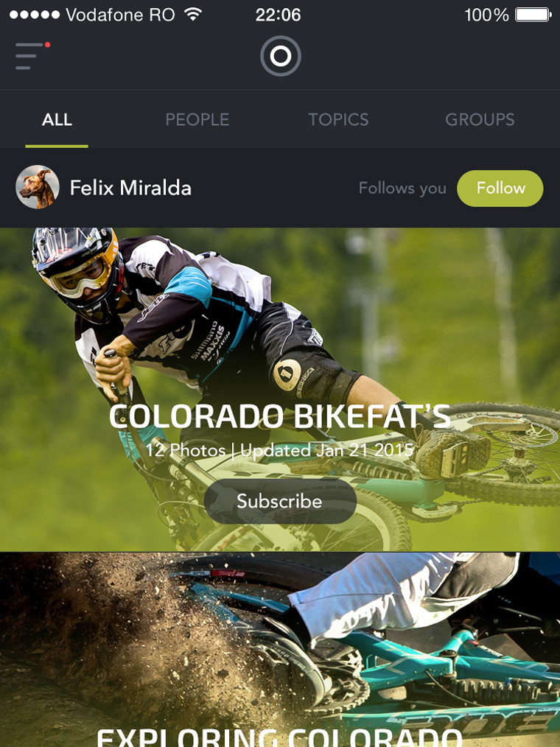This screenshot has height=747, width=560.
Task: Switch to the TOPICS tab
Action: (338, 119)
